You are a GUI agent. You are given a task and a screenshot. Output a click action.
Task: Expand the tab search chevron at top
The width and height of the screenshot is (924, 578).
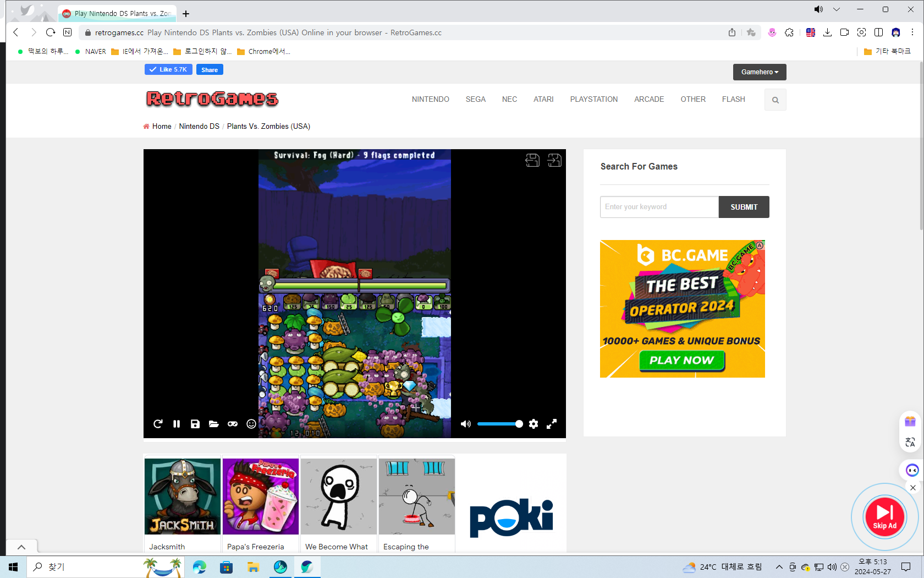click(837, 9)
